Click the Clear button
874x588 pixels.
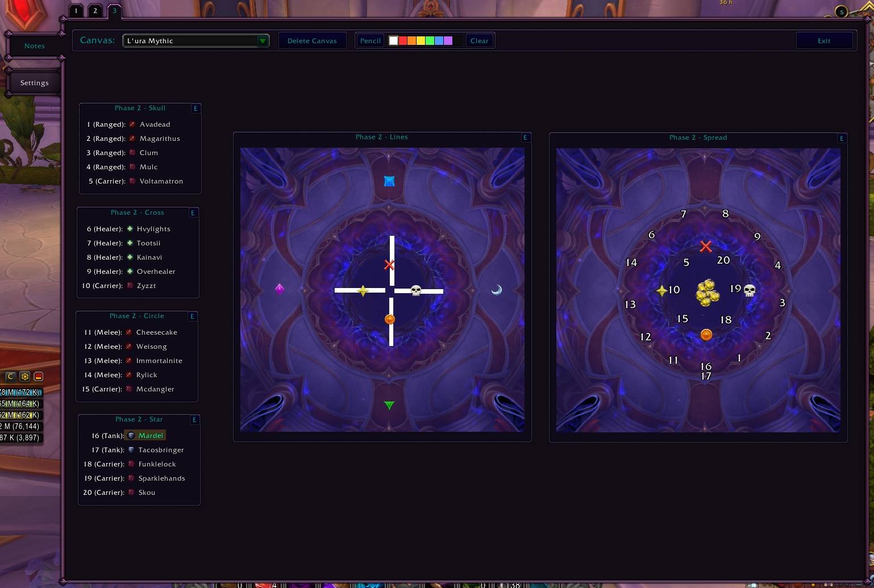tap(480, 41)
